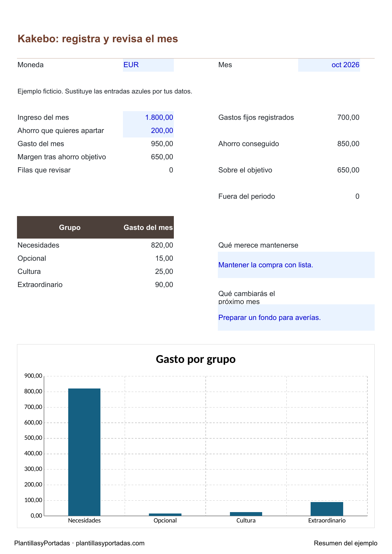
Task: Click the 'Ahorro que quieres apartar' label
Action: (61, 131)
